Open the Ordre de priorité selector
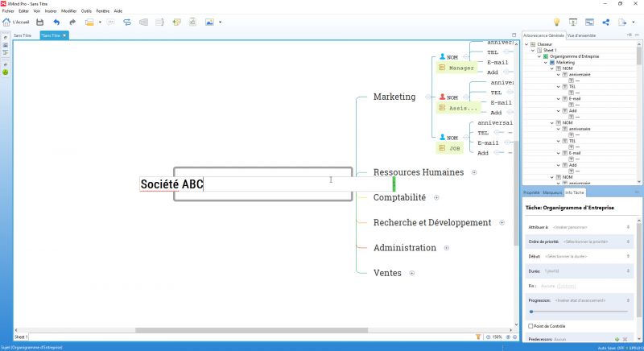This screenshot has width=644, height=351. coord(579,242)
